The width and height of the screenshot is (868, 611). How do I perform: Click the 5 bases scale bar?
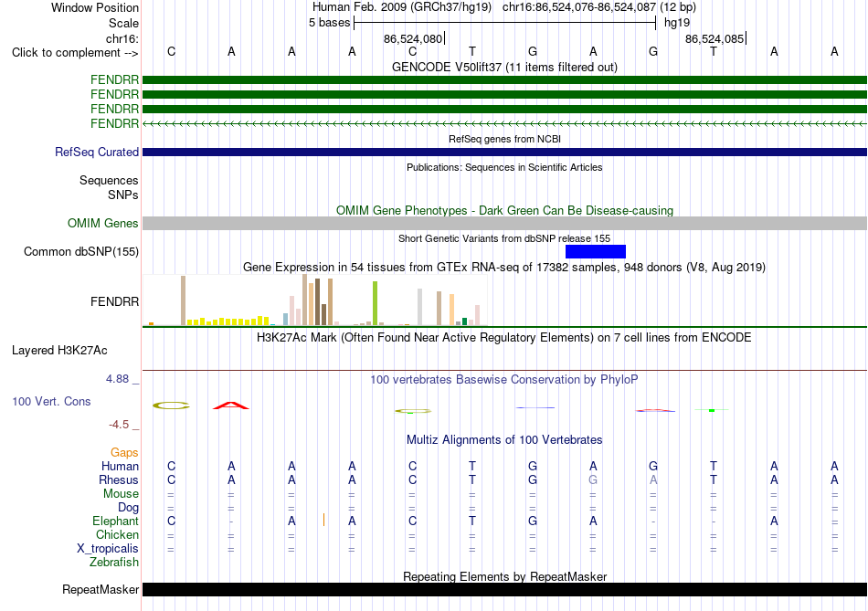pos(505,23)
